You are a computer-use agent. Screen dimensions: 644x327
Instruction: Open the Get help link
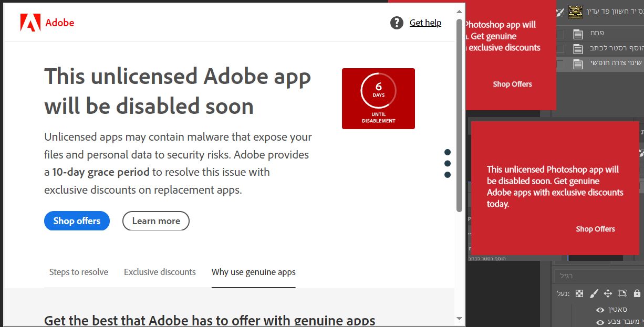pos(425,23)
